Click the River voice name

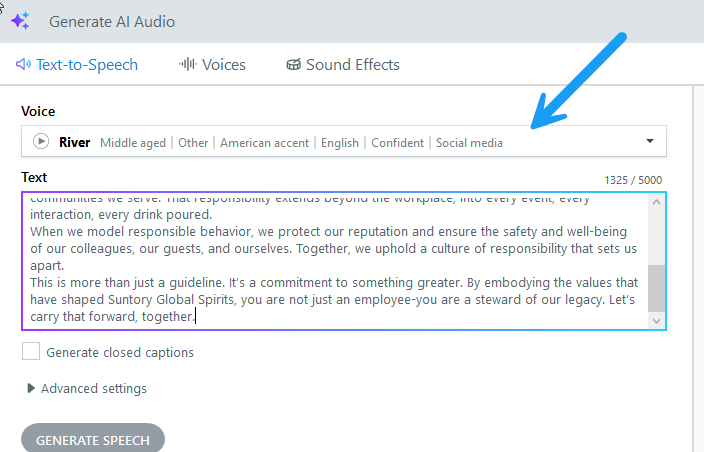coord(75,142)
